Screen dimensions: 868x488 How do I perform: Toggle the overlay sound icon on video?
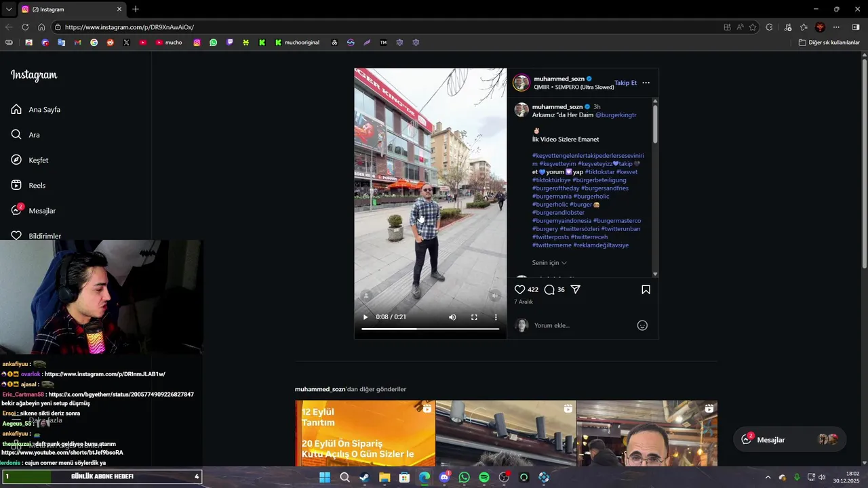494,296
